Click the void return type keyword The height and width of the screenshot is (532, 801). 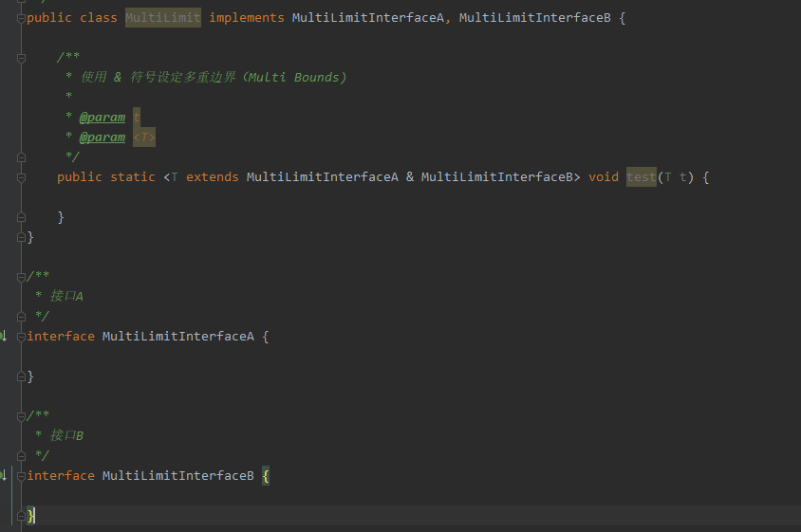pyautogui.click(x=604, y=177)
